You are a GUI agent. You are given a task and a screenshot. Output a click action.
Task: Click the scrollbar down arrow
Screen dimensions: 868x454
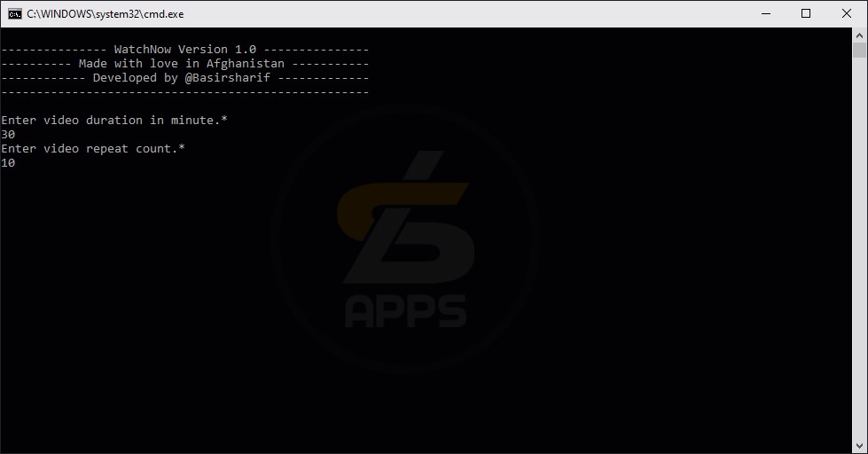click(859, 446)
